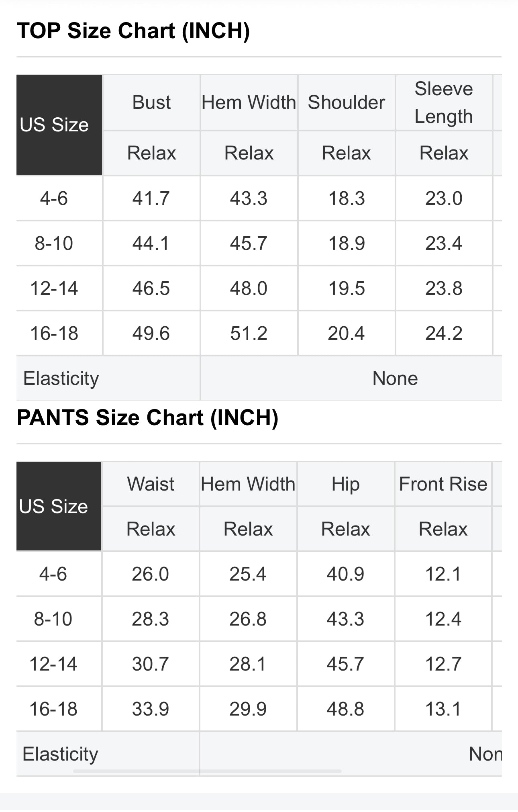Click the Sleeve Length column header

point(443,102)
